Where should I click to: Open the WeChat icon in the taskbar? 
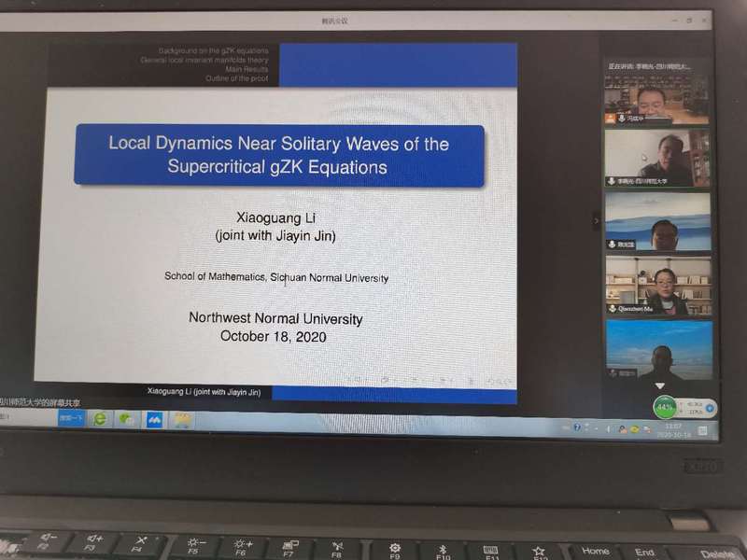(x=126, y=420)
